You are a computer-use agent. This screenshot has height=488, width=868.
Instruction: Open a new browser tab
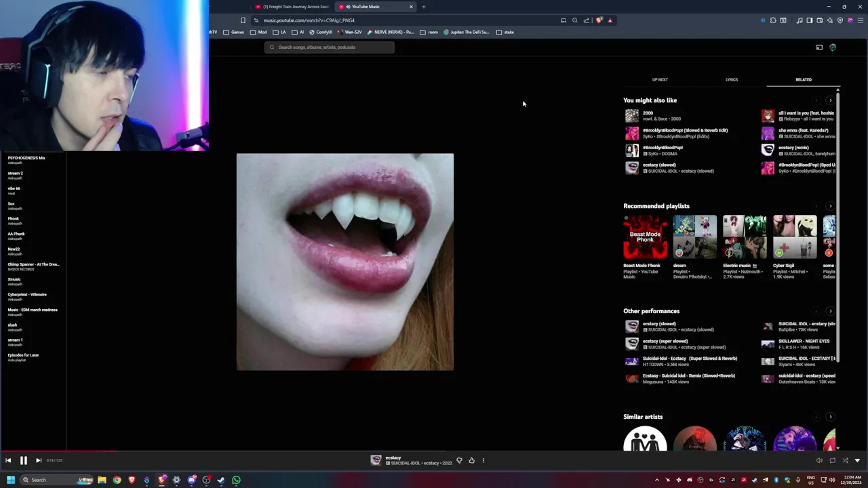(x=423, y=7)
